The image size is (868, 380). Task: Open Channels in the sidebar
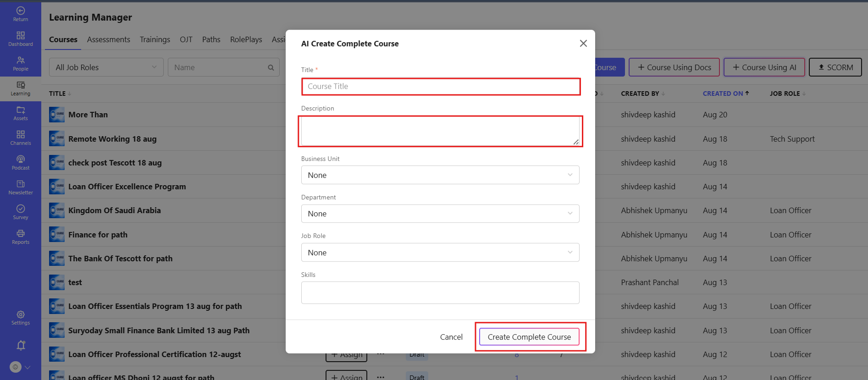21,138
